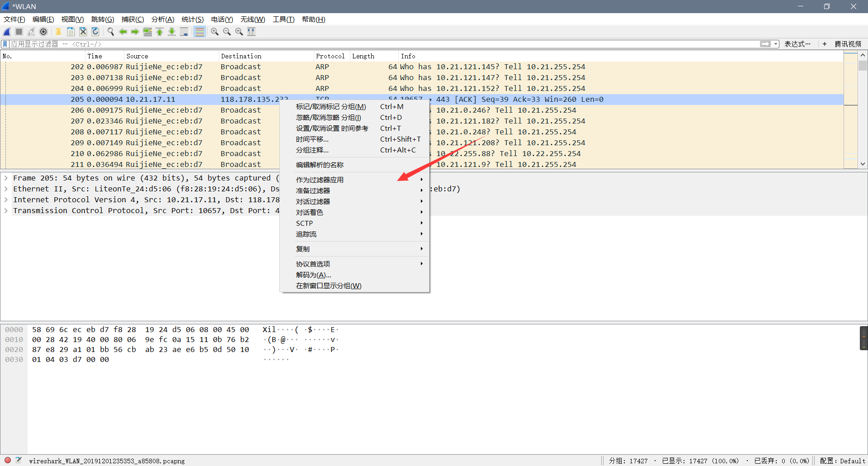Viewport: 868px width, 466px height.
Task: Open the 文件(F) menu
Action: (14, 19)
